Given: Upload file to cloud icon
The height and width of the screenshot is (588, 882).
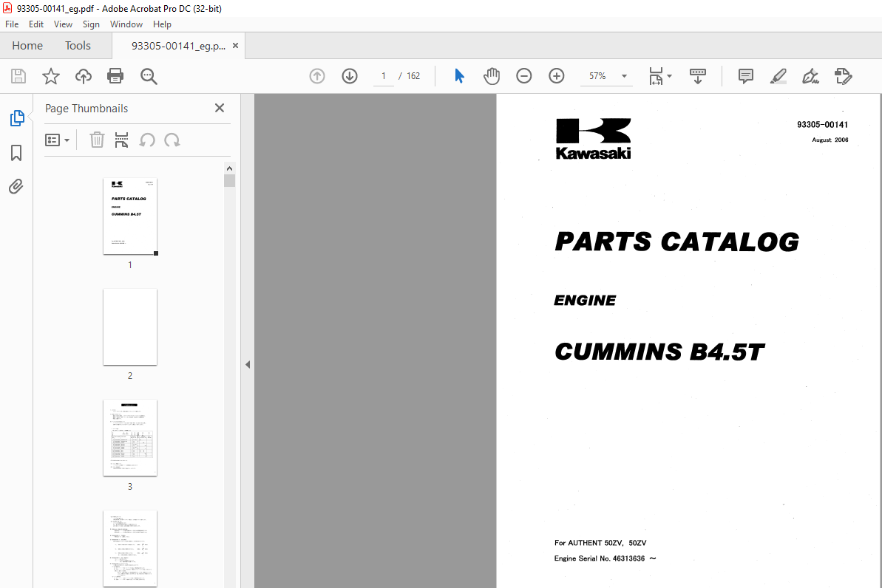Looking at the screenshot, I should [84, 76].
